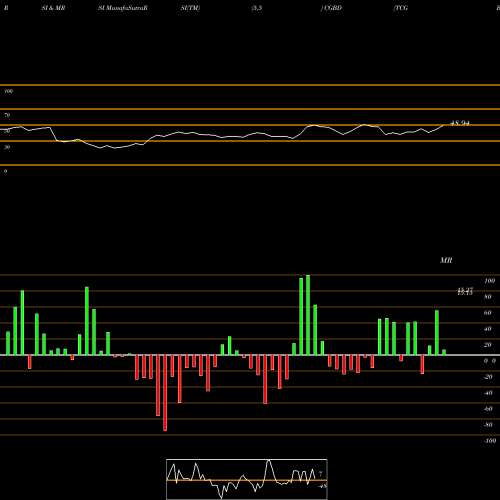Click the mini oscillator thumbnail chart
The height and width of the screenshot is (500, 500).
247,479
